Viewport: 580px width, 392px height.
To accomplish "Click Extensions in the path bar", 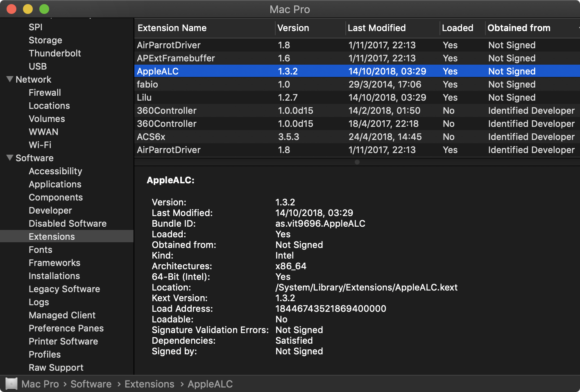I will (x=150, y=384).
